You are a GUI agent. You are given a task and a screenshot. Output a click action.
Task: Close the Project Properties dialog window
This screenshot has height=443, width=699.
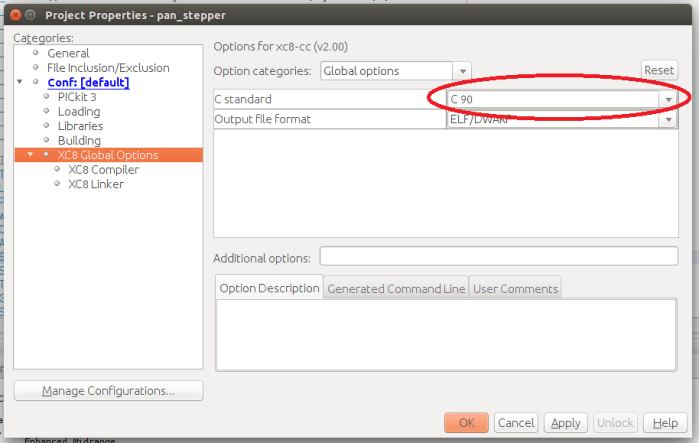point(10,15)
